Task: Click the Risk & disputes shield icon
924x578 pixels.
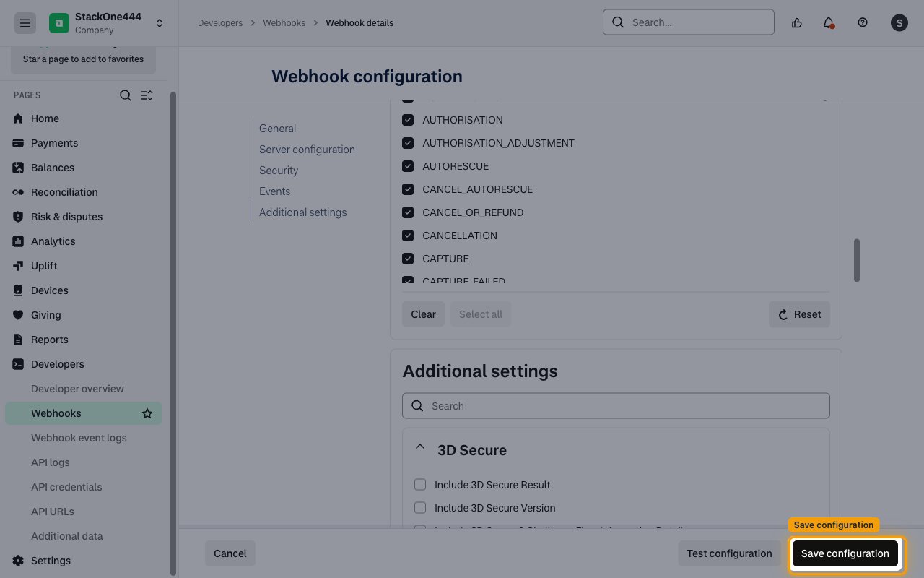Action: (x=18, y=217)
